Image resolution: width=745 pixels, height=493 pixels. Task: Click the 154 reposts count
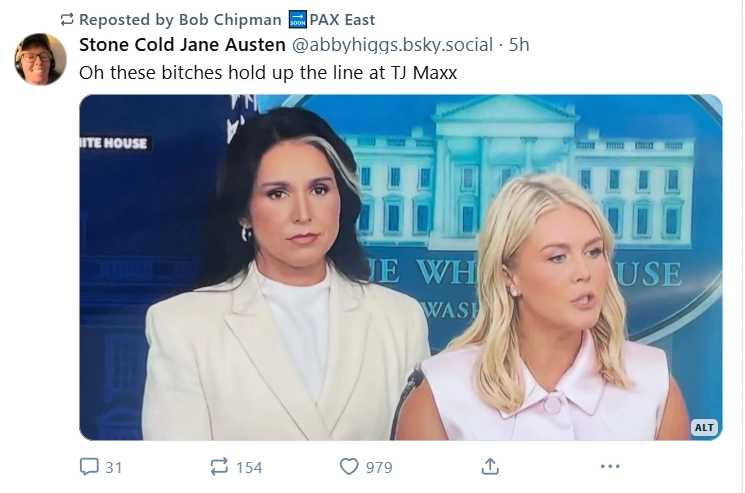pos(249,467)
